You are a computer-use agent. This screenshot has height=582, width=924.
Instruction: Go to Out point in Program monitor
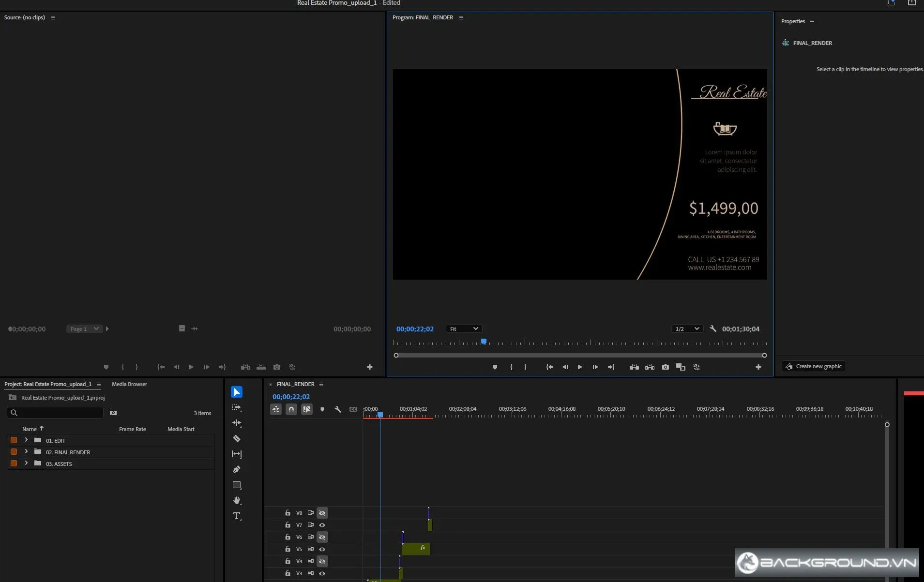(x=611, y=367)
